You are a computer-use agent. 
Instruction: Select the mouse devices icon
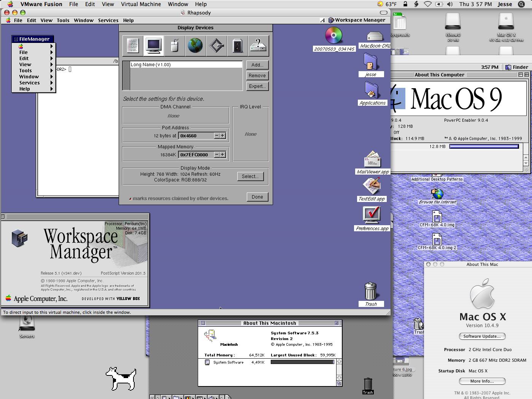(175, 46)
